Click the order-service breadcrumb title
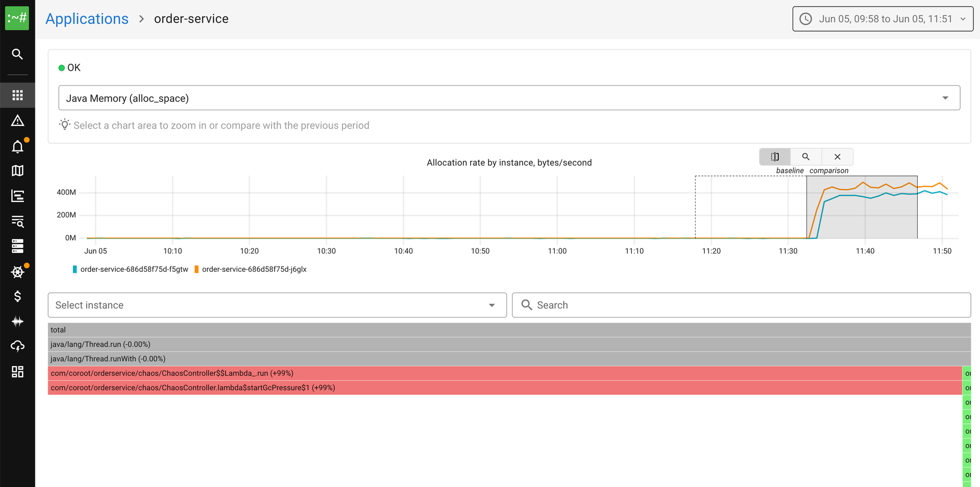The image size is (980, 487). [x=191, y=19]
